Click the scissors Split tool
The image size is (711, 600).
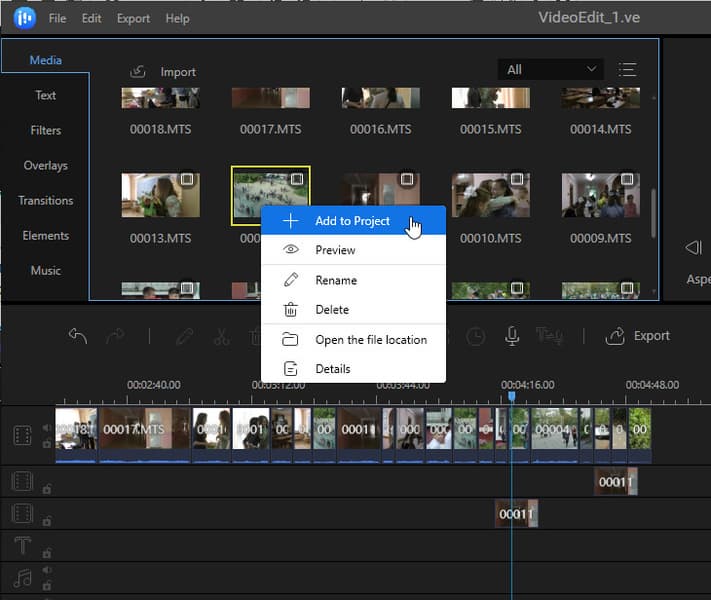tap(221, 336)
